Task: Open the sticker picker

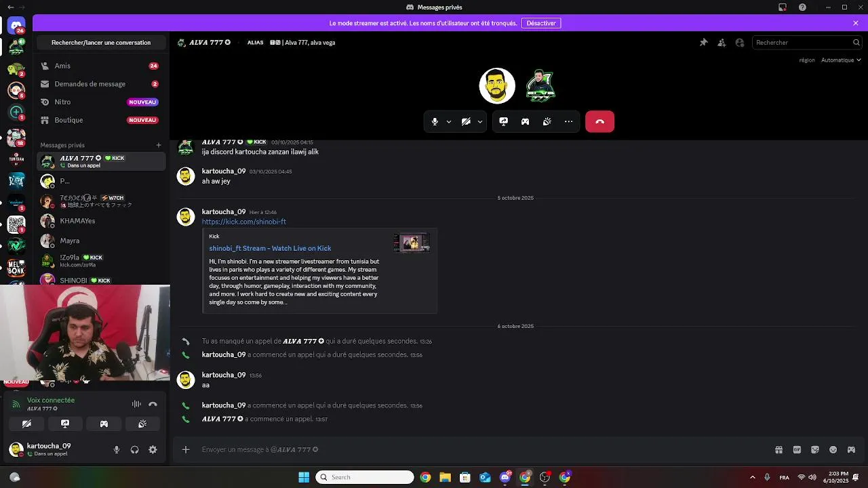Action: coord(815,449)
